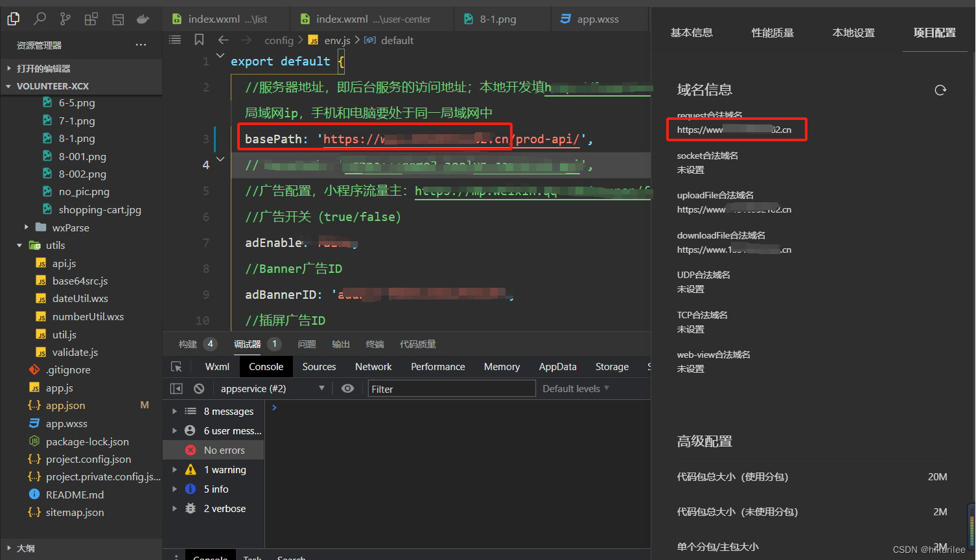Switch to the Network tab in debugger

(373, 366)
